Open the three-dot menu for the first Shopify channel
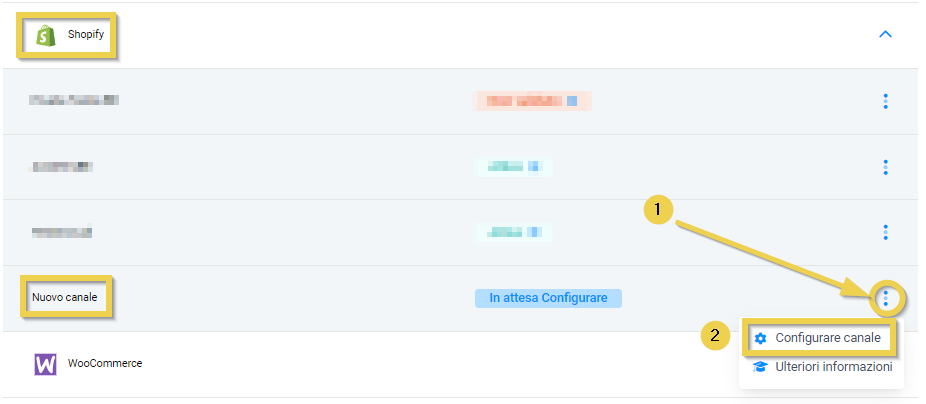This screenshot has height=404, width=926. (x=885, y=101)
